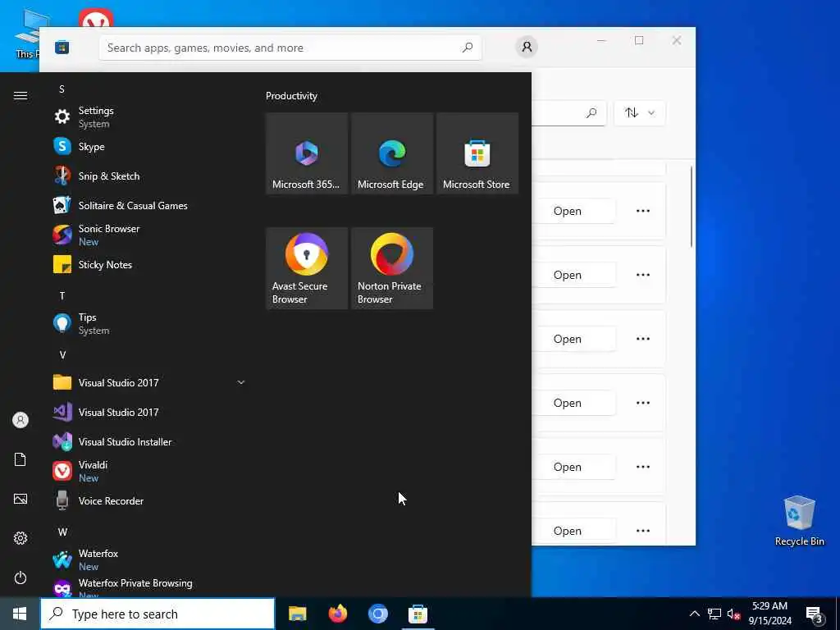840x630 pixels.
Task: Click the Microsoft Store home logo
Action: pyautogui.click(x=62, y=47)
